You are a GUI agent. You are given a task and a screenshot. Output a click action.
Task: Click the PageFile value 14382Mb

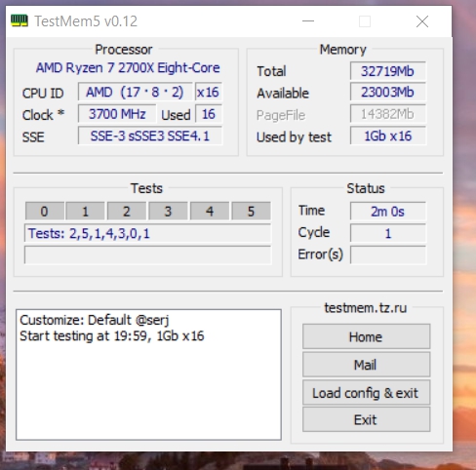388,114
